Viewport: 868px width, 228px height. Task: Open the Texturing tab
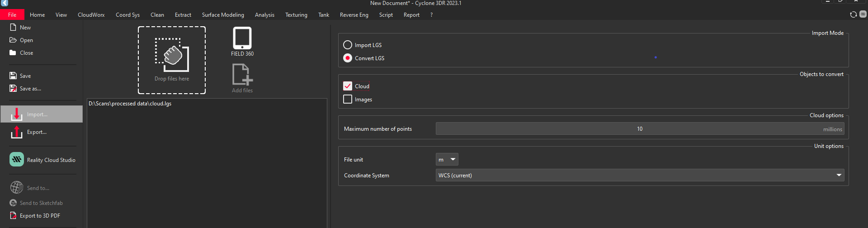pos(296,14)
